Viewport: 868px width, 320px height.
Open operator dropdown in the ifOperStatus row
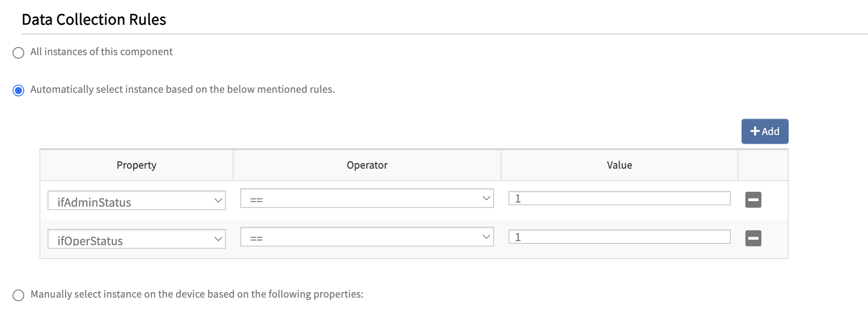[367, 237]
